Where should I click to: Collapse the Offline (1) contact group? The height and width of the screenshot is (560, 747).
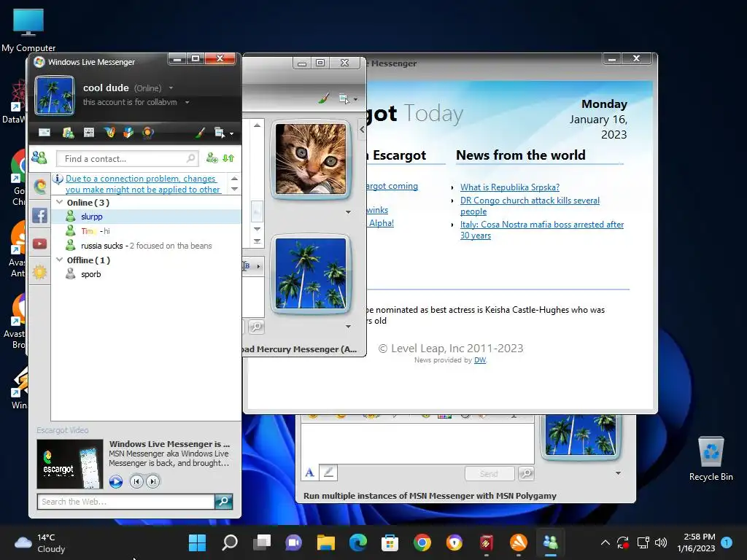pyautogui.click(x=60, y=260)
